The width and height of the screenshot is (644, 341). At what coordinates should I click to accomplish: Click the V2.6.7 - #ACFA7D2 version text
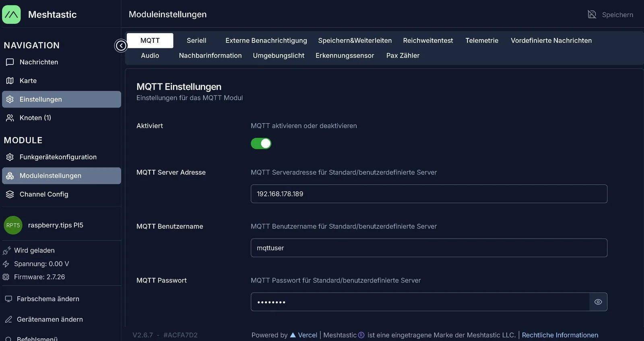click(x=165, y=335)
